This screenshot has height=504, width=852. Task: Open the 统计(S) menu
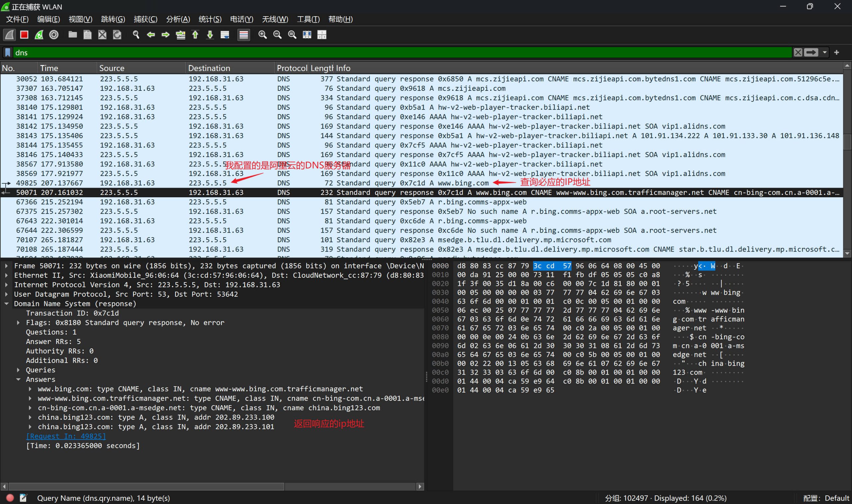[210, 19]
